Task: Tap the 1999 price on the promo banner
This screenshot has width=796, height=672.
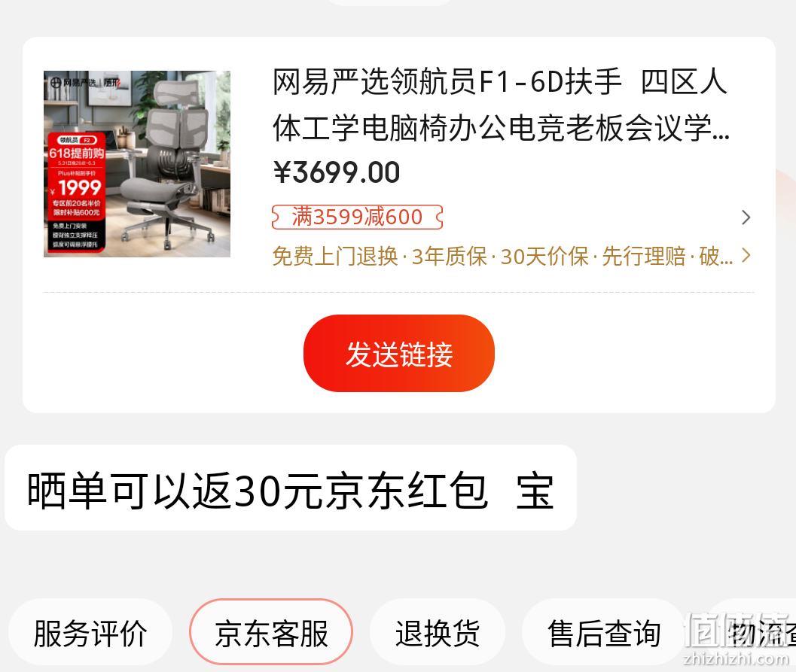Action: [79, 187]
